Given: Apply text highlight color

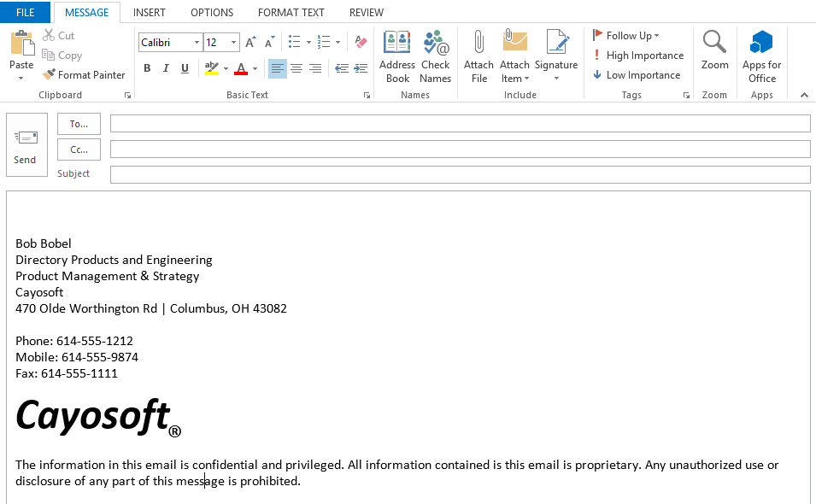Looking at the screenshot, I should (211, 68).
